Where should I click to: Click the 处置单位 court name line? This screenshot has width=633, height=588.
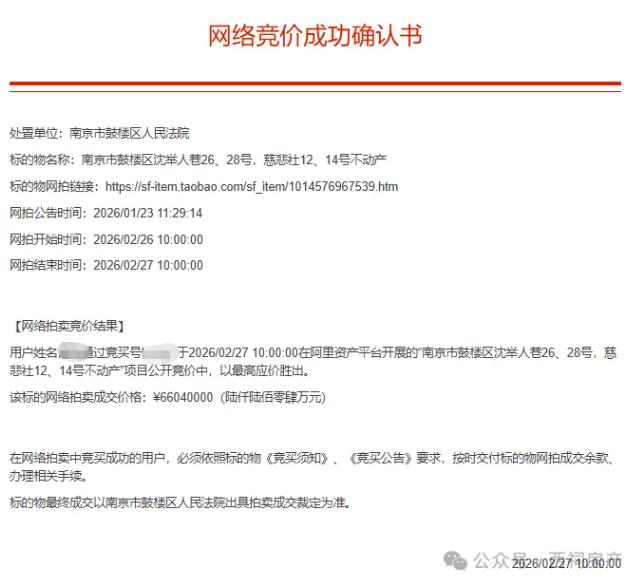99,133
